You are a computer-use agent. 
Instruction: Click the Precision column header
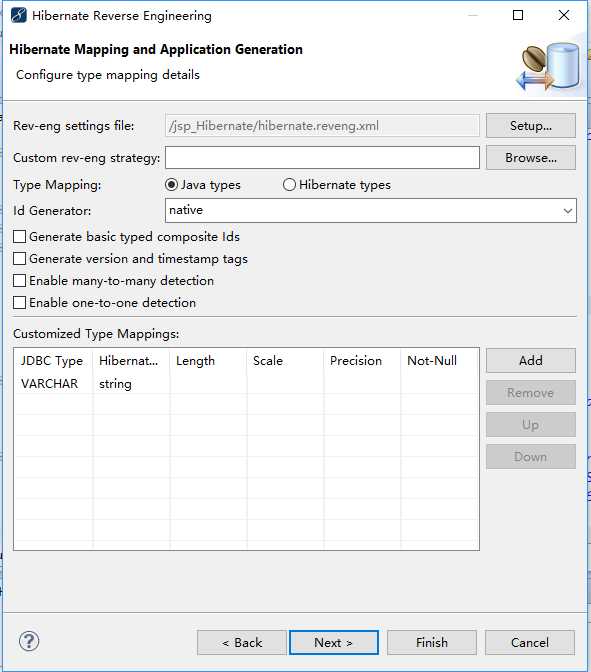click(x=362, y=361)
